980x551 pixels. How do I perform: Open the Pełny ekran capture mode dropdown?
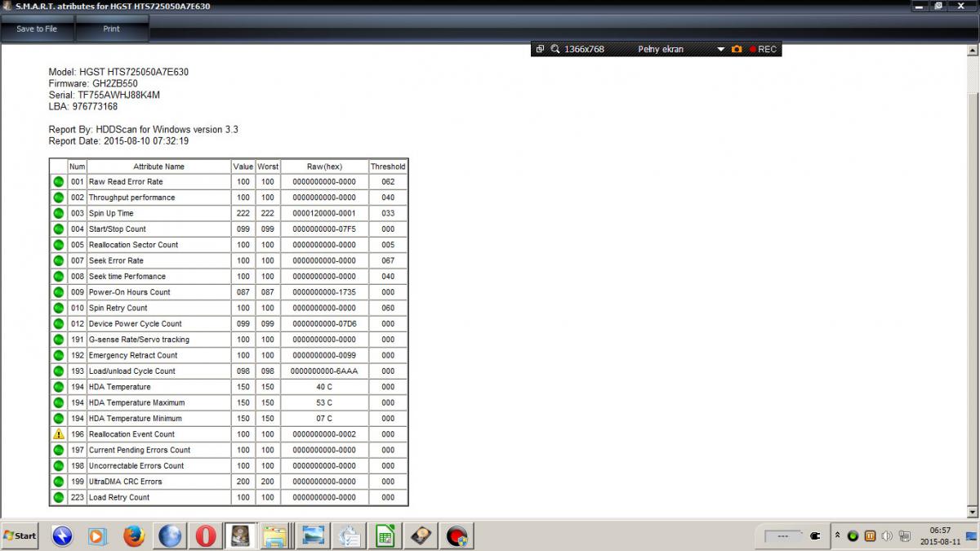[x=720, y=49]
